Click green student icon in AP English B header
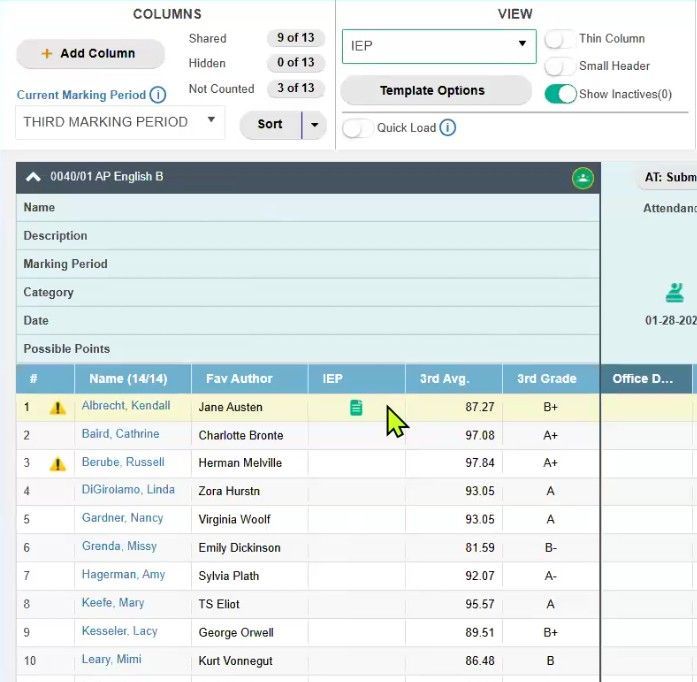This screenshot has height=682, width=697. point(582,178)
